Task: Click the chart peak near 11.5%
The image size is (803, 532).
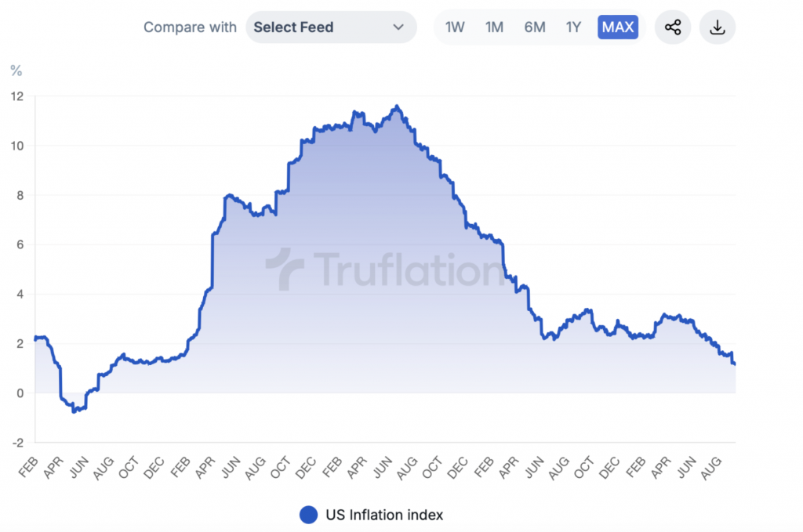Action: pos(397,107)
